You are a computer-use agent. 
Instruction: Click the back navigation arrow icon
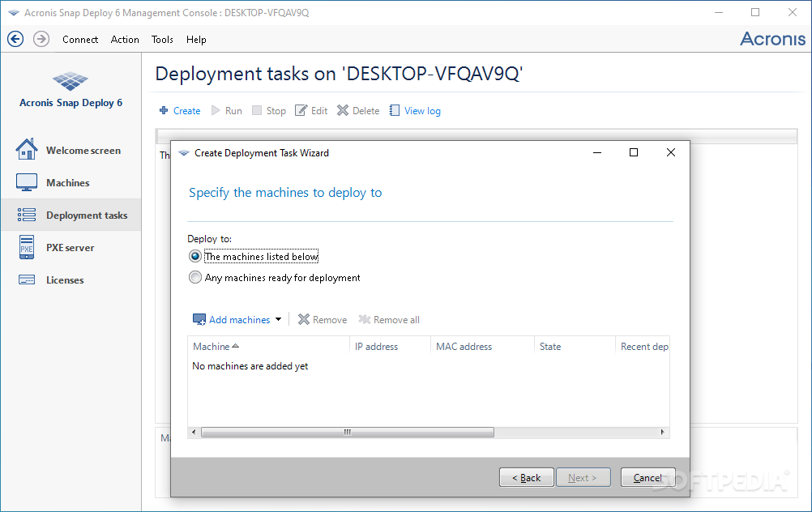click(15, 39)
